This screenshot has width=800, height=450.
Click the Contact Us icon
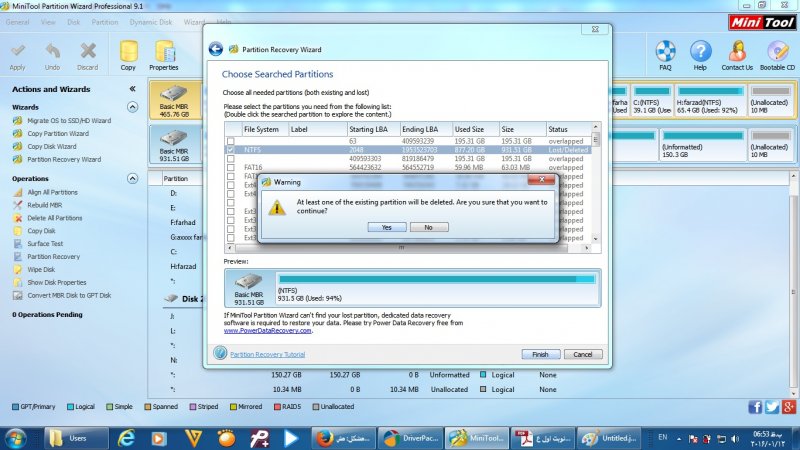737,55
